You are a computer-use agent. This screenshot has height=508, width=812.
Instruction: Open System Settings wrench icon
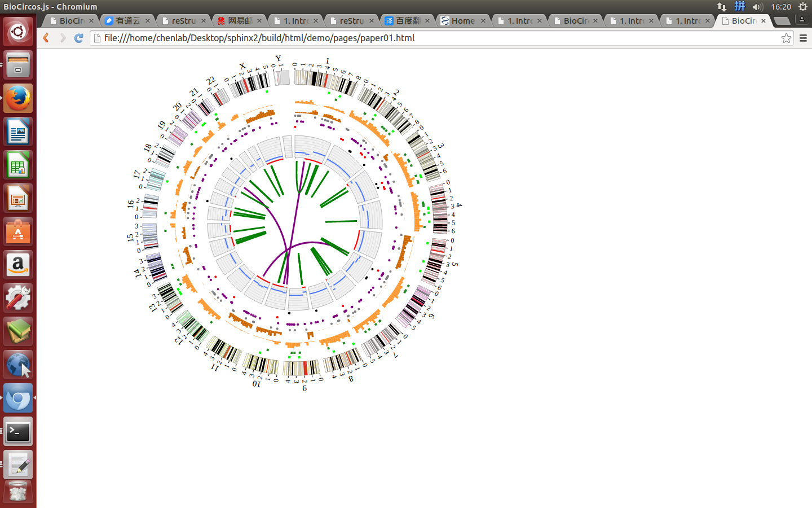click(x=18, y=298)
